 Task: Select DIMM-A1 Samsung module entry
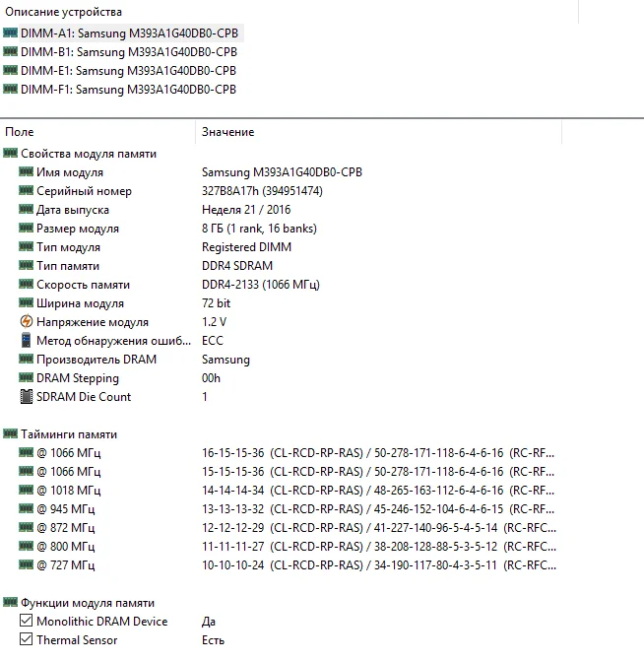coord(129,33)
